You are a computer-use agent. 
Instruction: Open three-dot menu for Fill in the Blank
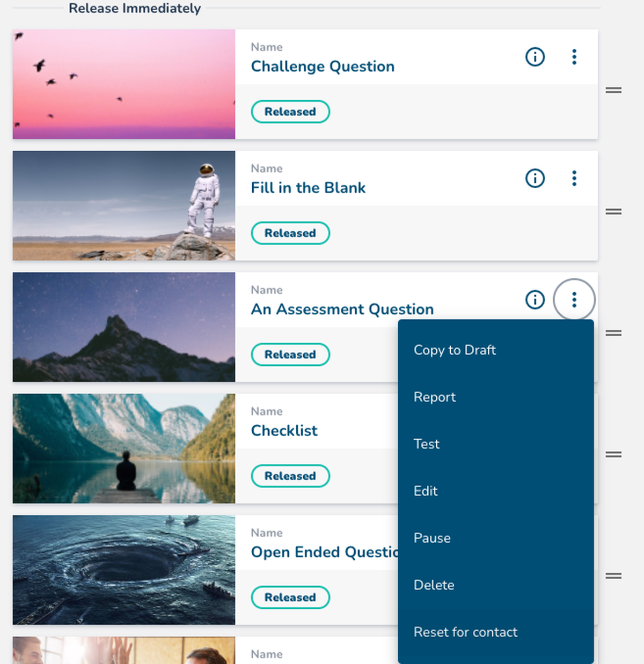[x=574, y=178]
